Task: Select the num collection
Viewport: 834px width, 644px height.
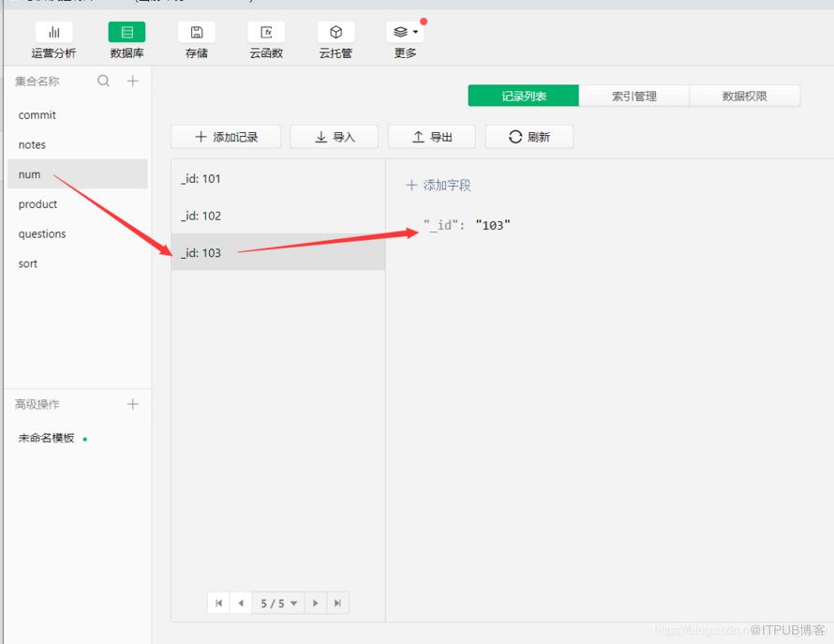Action: point(78,174)
